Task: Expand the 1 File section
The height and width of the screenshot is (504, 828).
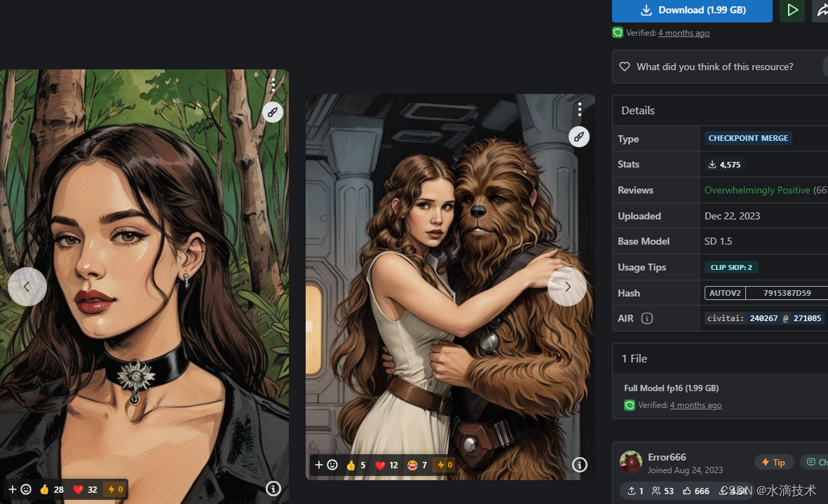Action: (720, 358)
